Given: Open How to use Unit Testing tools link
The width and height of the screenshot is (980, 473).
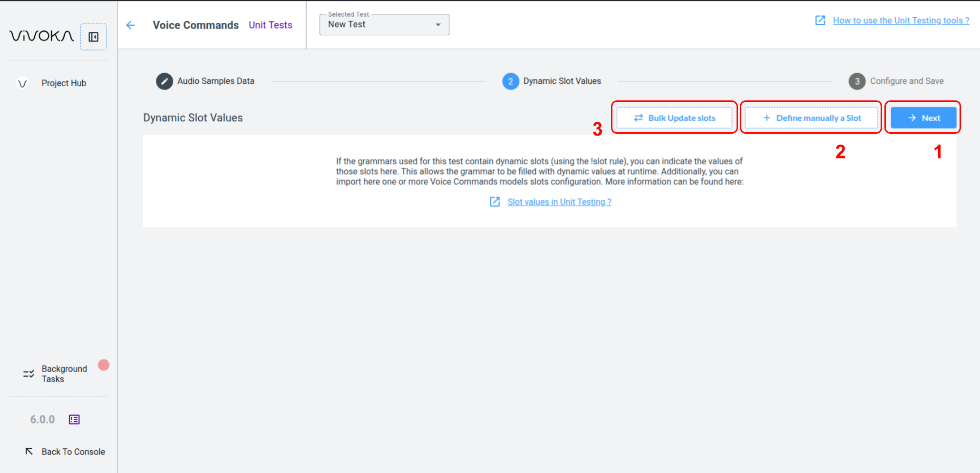Looking at the screenshot, I should tap(901, 20).
